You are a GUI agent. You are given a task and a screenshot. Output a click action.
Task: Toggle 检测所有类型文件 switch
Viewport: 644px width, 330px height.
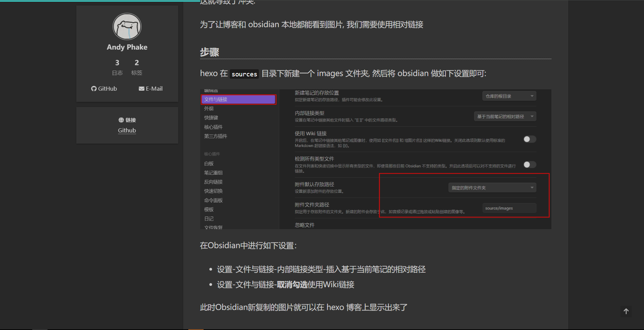tap(530, 165)
